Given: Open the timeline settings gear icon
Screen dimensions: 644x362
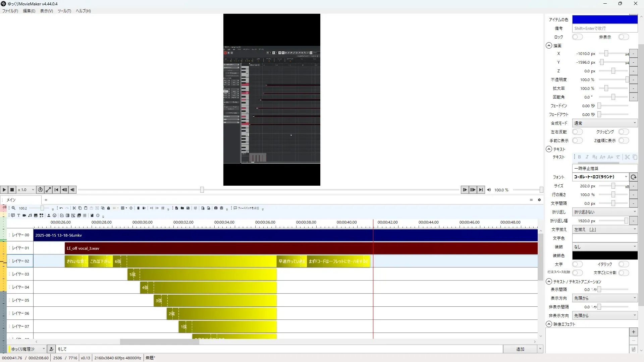Looking at the screenshot, I should point(539,200).
